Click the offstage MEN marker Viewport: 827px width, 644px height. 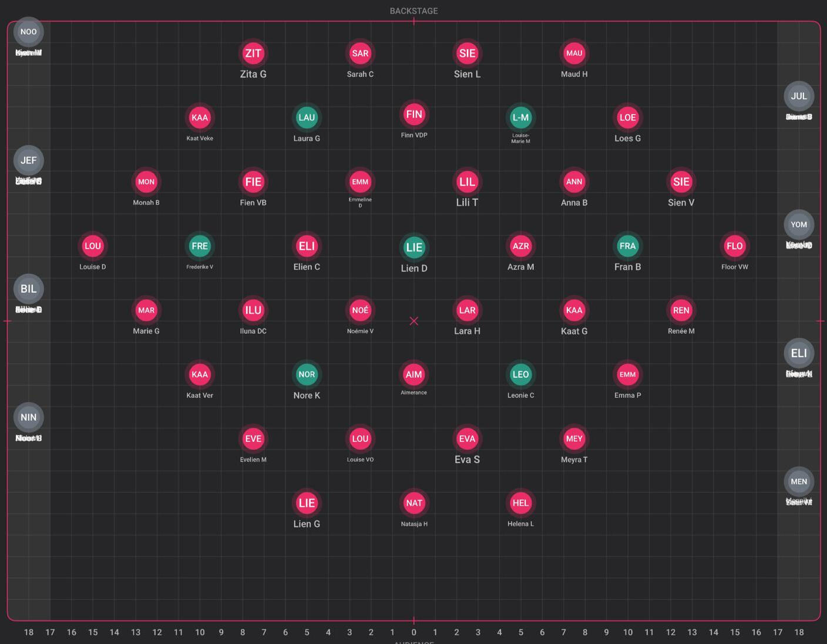tap(799, 482)
